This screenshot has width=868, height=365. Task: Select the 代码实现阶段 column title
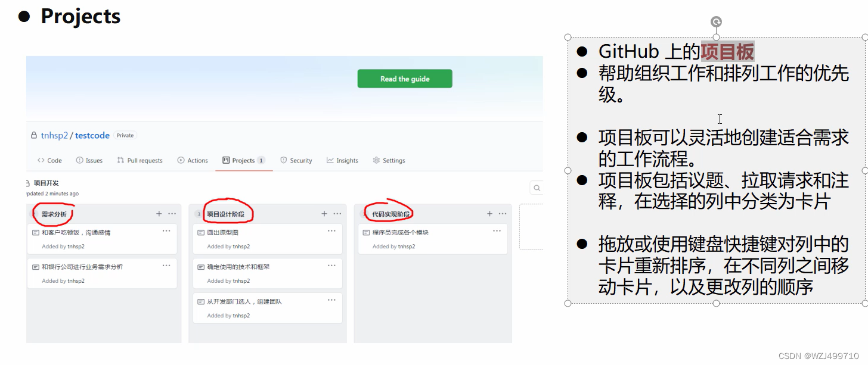(391, 214)
